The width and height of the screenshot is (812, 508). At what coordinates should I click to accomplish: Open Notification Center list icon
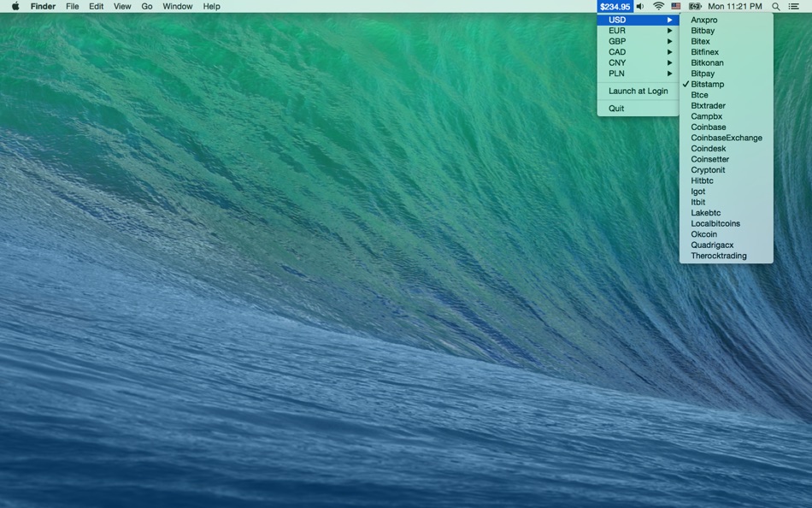tap(793, 6)
